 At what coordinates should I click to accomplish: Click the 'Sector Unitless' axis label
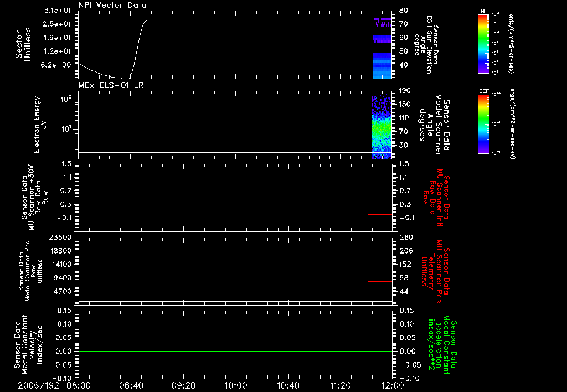click(23, 44)
